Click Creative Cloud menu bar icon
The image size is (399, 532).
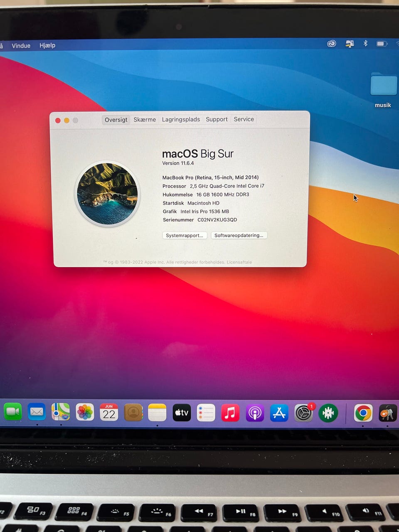(331, 43)
